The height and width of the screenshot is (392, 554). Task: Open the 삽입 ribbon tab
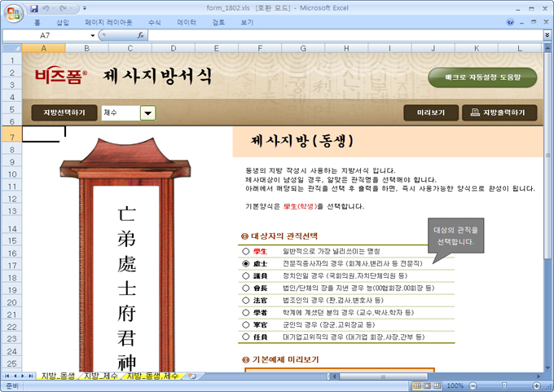pyautogui.click(x=63, y=23)
